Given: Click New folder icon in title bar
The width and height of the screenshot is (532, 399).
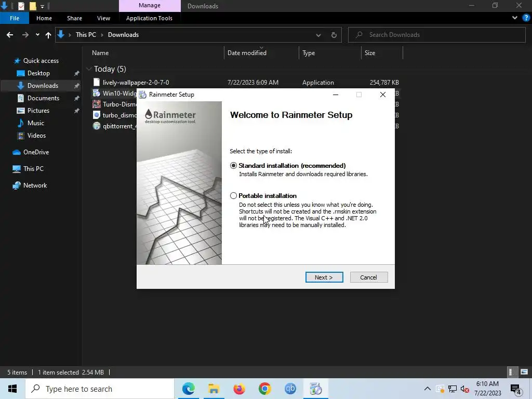Looking at the screenshot, I should (x=33, y=6).
